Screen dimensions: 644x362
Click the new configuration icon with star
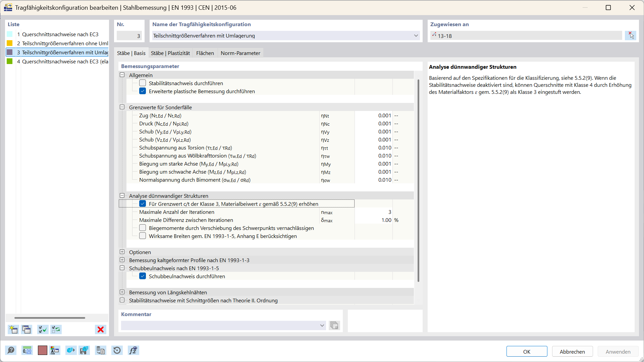13,329
